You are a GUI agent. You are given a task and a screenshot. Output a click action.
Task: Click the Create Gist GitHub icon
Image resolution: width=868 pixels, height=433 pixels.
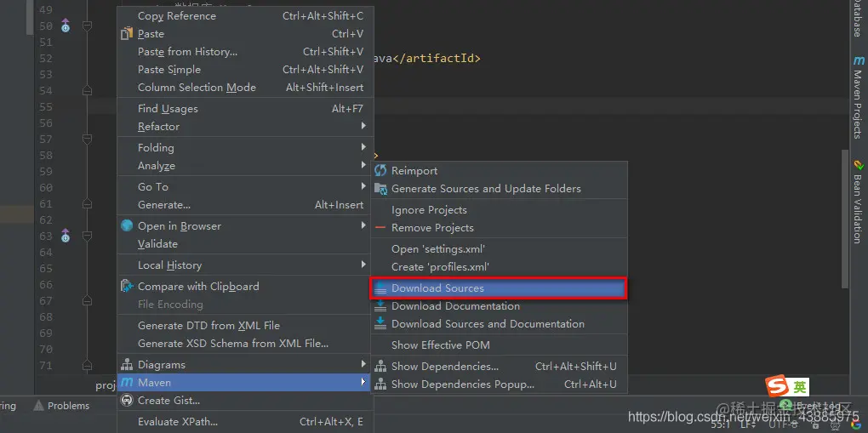point(128,401)
